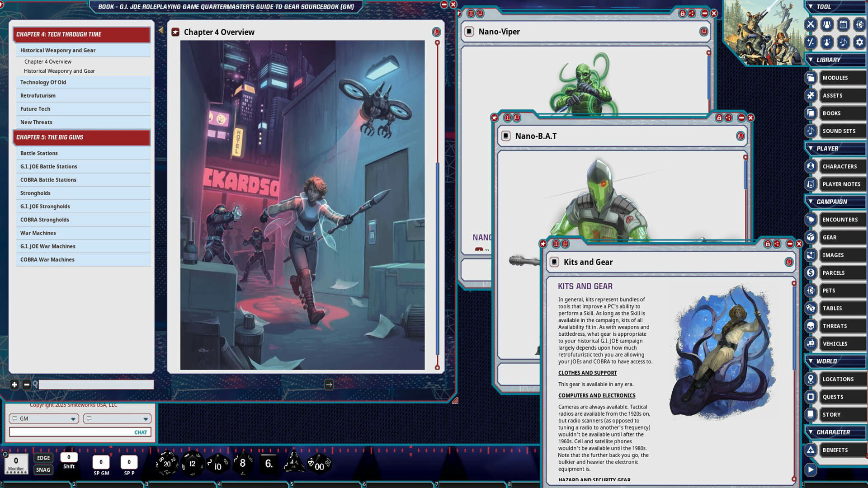Toggle the SNAG die option
The image size is (868, 488).
43,470
